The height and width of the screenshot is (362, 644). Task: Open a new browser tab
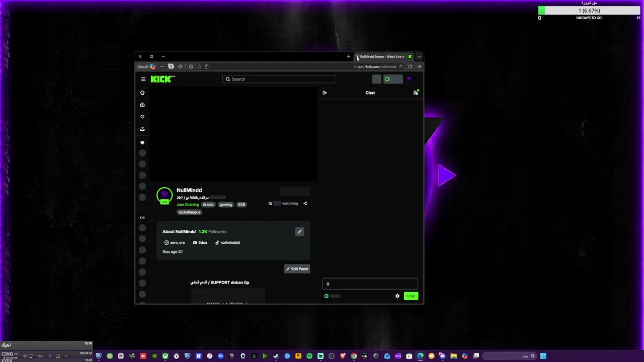pos(348,56)
